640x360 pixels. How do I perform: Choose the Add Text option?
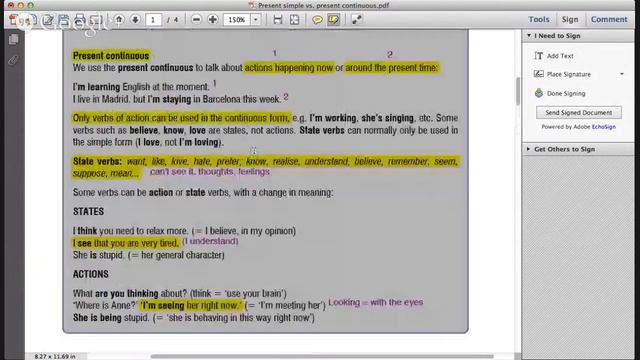click(x=554, y=56)
